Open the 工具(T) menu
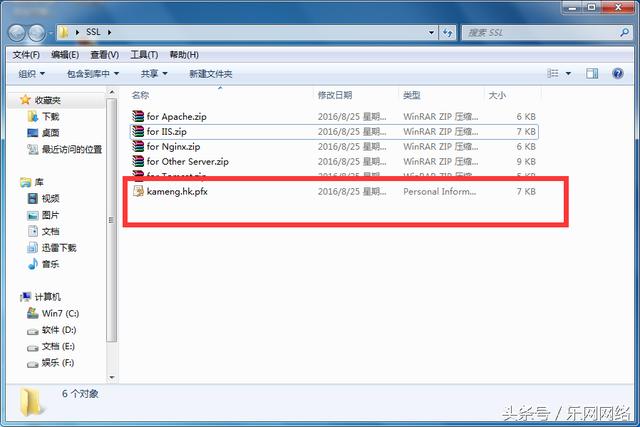This screenshot has height=427, width=640. tap(144, 55)
